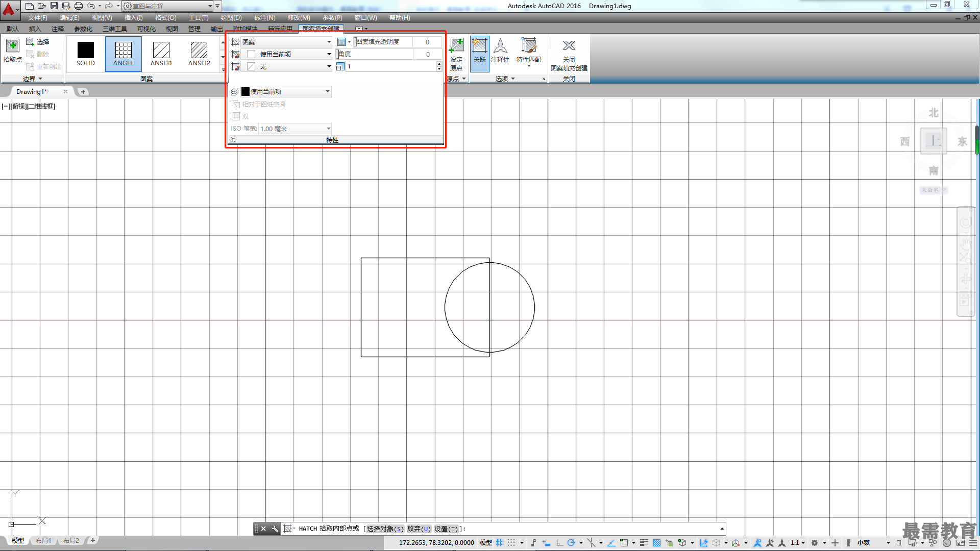This screenshot has width=980, height=551.
Task: Choose the ANSI32 hatch pattern
Action: [199, 54]
